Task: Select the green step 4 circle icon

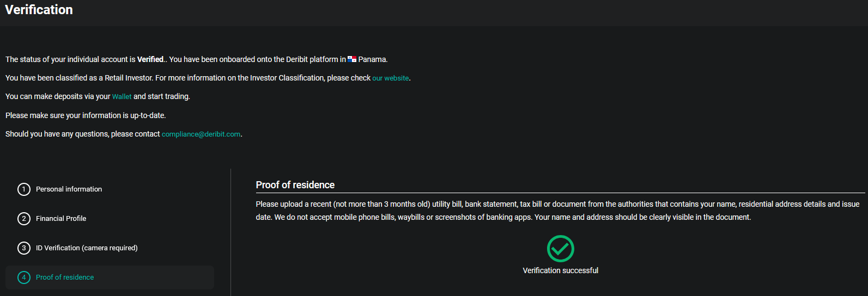Action: (24, 277)
